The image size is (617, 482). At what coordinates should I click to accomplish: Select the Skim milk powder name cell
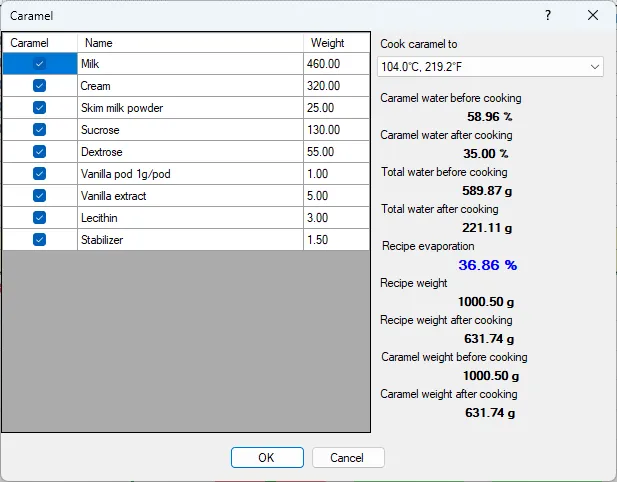point(190,108)
